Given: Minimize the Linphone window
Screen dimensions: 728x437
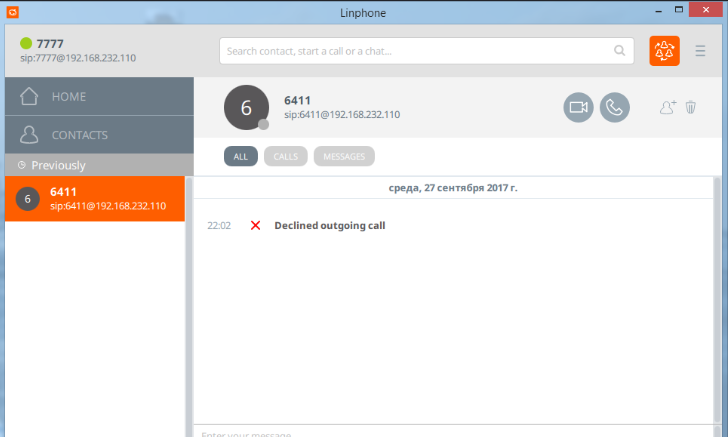Looking at the screenshot, I should point(658,10).
